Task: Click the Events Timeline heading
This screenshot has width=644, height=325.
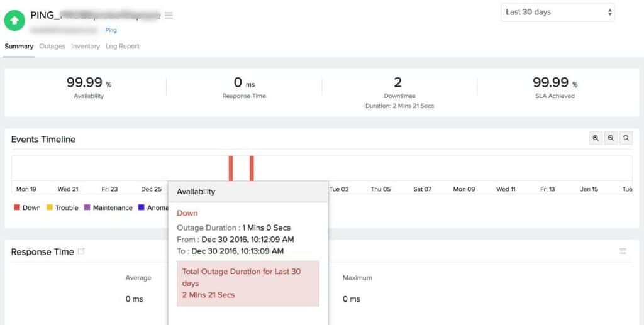Action: click(43, 140)
